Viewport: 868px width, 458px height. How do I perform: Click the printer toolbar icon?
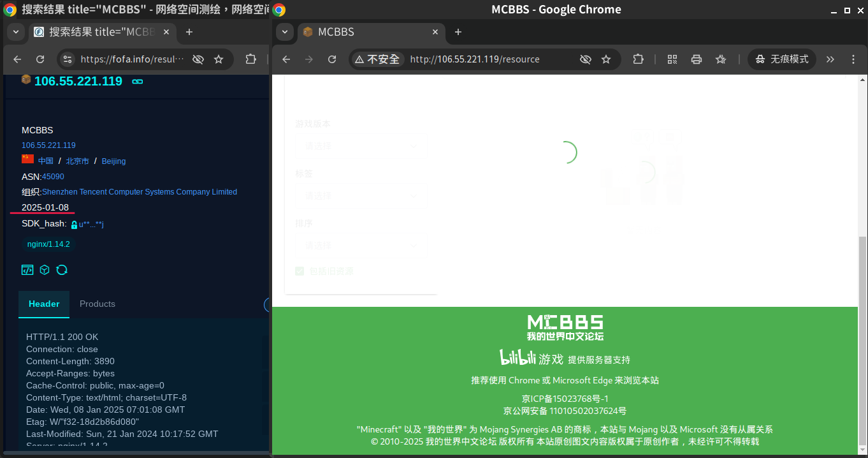697,59
